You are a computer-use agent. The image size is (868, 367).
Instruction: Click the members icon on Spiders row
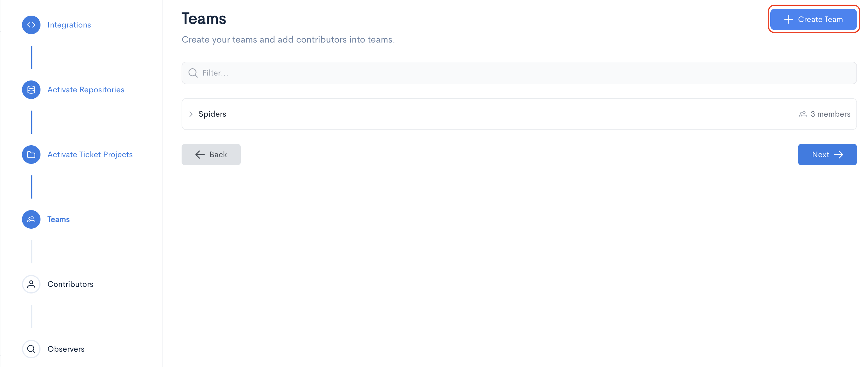[x=803, y=114]
